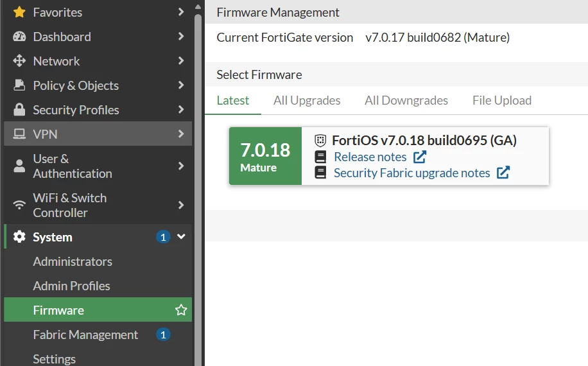The width and height of the screenshot is (588, 366).
Task: Click the badge on Fabric Management
Action: 163,335
